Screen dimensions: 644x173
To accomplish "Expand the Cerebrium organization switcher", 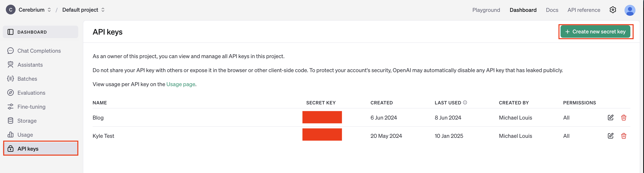I will (49, 10).
